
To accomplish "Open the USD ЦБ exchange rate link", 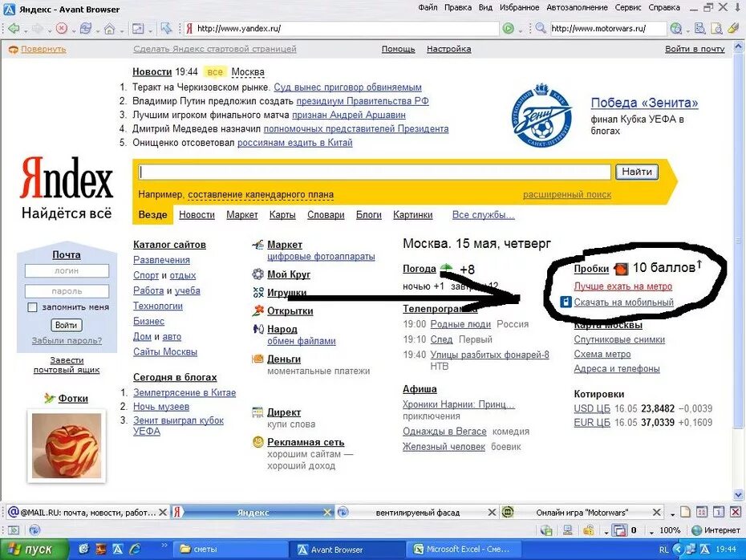I will 591,408.
